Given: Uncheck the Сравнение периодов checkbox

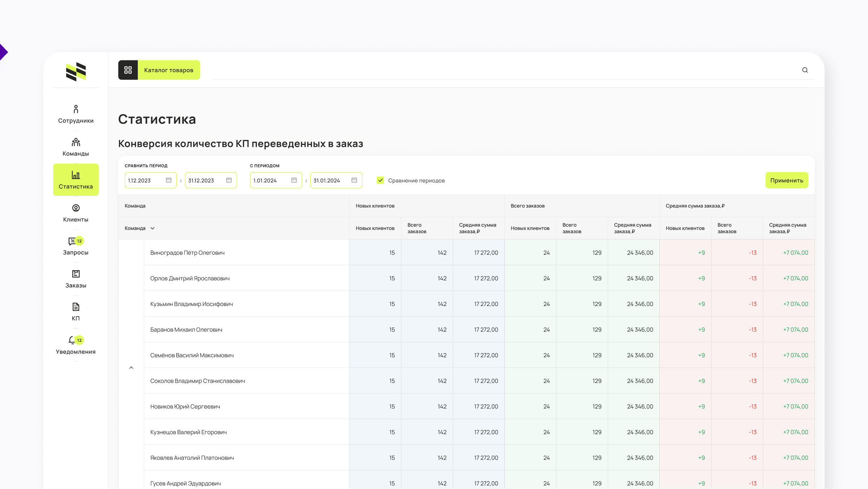Looking at the screenshot, I should [380, 180].
